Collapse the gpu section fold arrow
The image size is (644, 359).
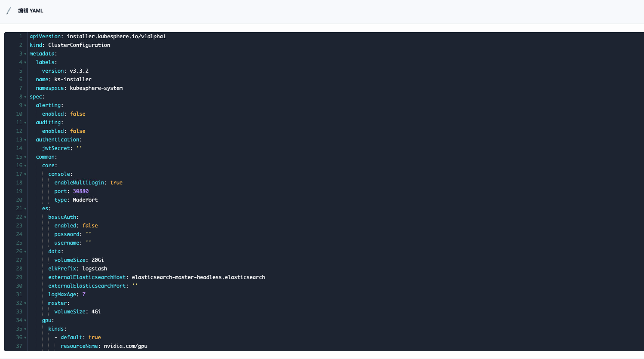point(25,320)
